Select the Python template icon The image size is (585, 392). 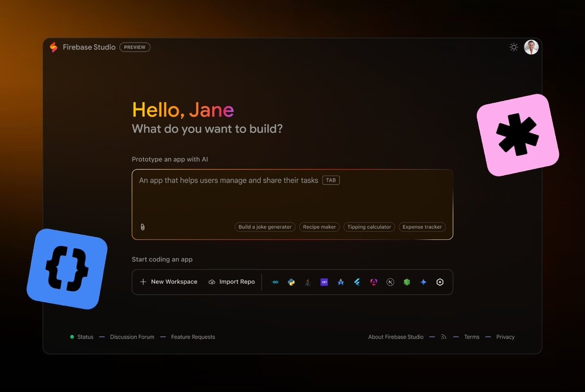coord(291,282)
